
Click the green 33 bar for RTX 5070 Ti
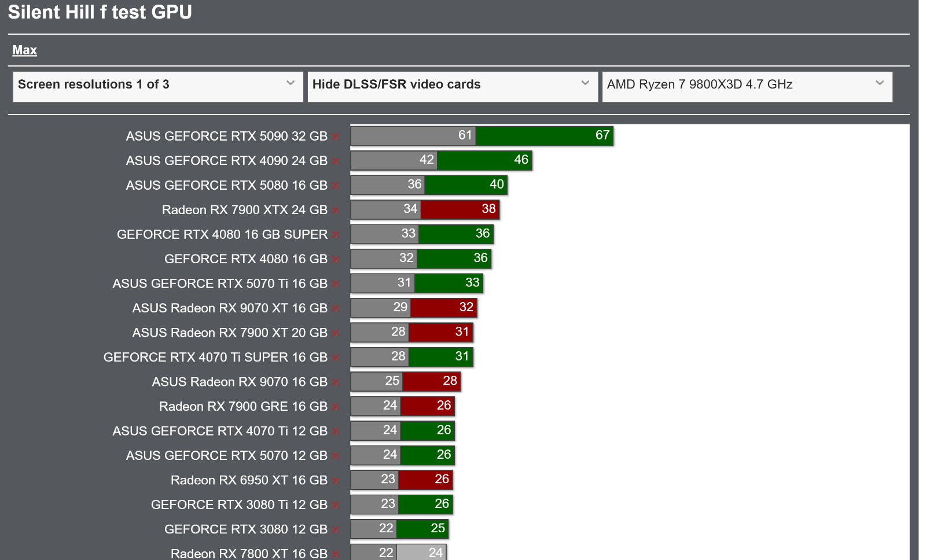pyautogui.click(x=449, y=283)
